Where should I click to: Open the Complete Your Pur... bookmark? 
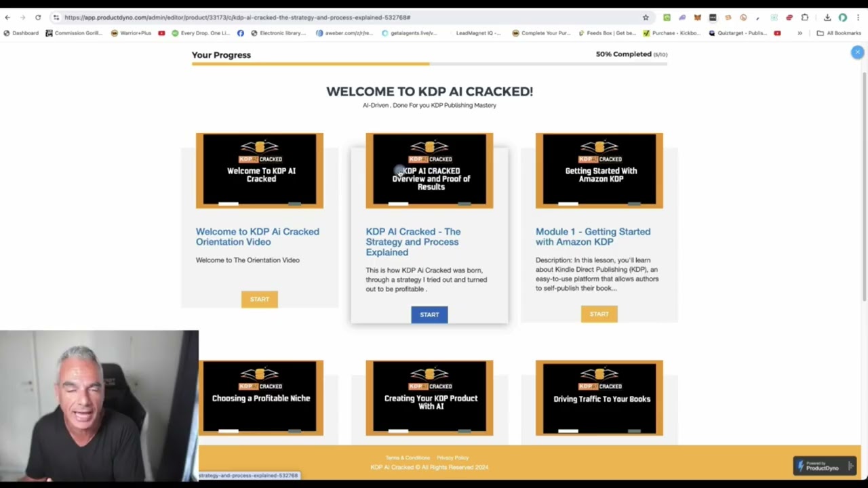540,33
